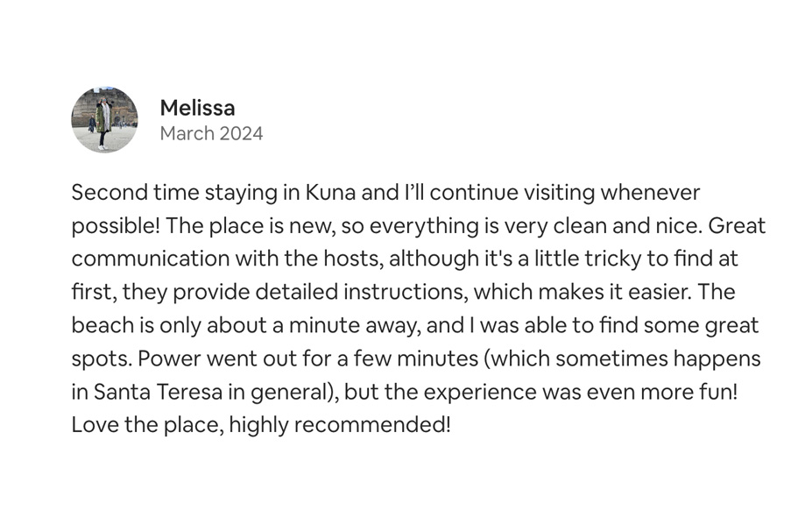Click the words 'detailed instructions'
Viewport: 812px width, 532px height.
click(x=362, y=292)
